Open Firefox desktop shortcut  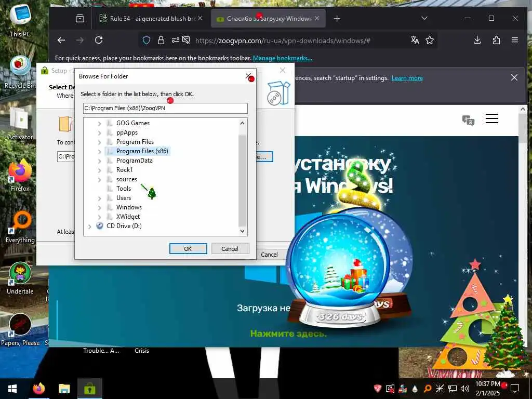20,176
